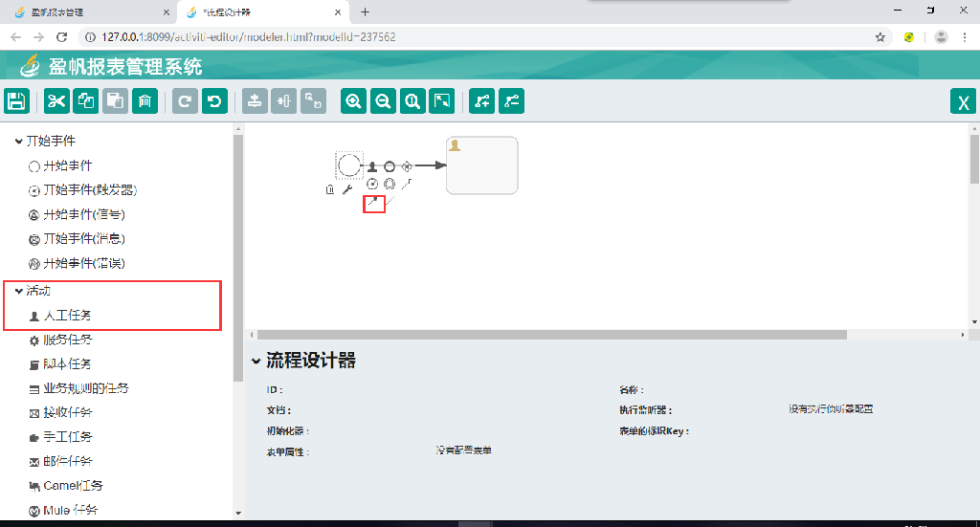
Task: Select 人工任务 in the palette
Action: (67, 316)
